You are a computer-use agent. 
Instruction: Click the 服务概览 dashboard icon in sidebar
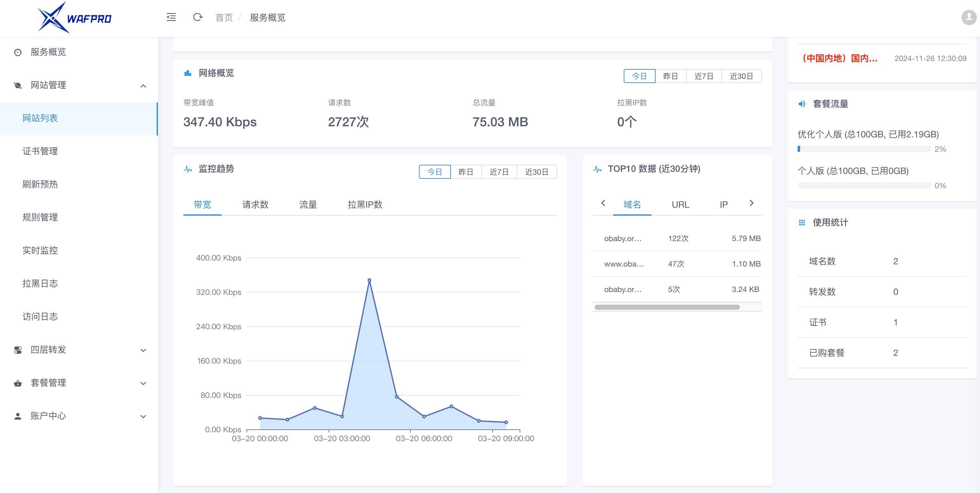(18, 52)
